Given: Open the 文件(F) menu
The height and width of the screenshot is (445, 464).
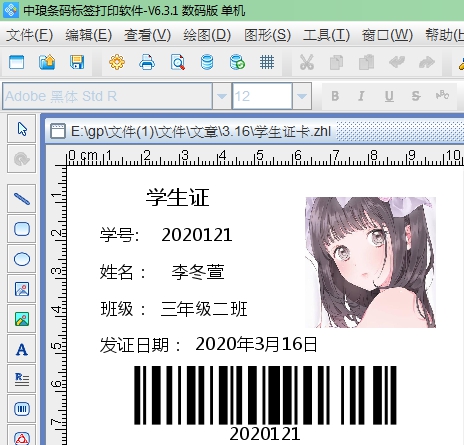Looking at the screenshot, I should tap(29, 35).
